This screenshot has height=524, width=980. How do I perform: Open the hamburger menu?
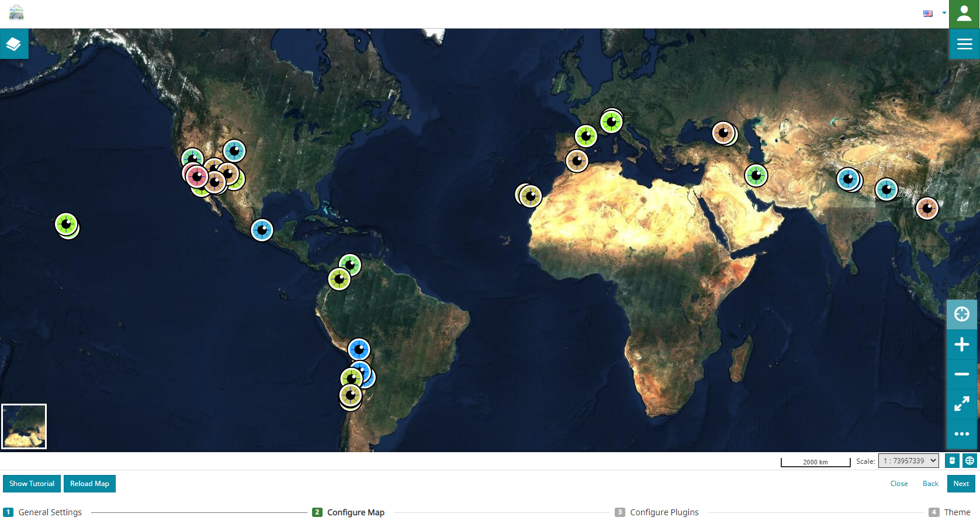click(x=964, y=44)
